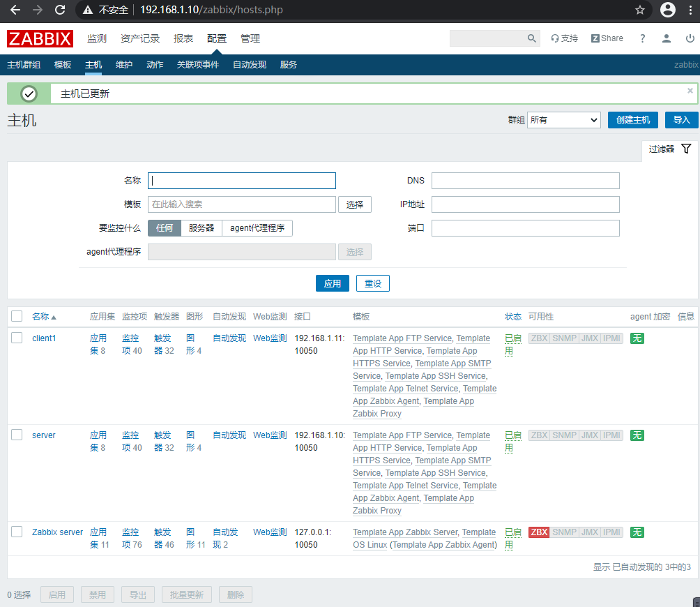
Task: Open the Zabbix server host link
Action: coord(57,532)
